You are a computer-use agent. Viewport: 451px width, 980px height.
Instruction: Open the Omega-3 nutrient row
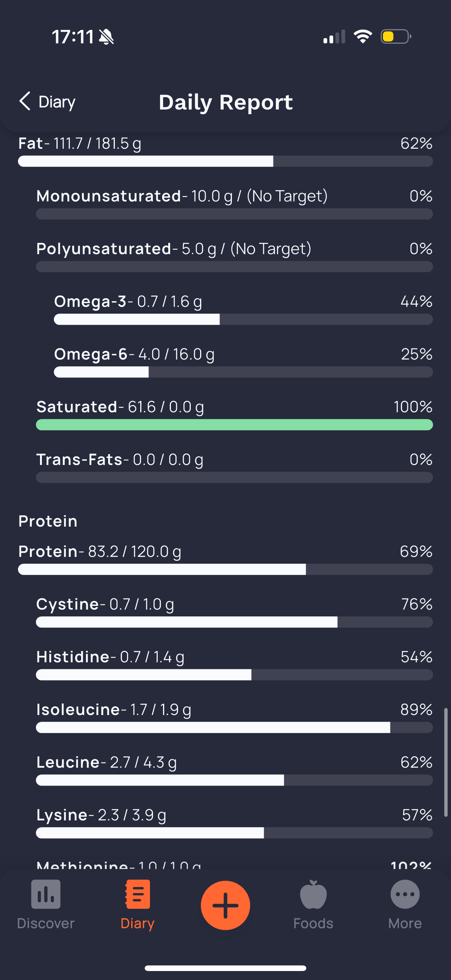click(243, 309)
